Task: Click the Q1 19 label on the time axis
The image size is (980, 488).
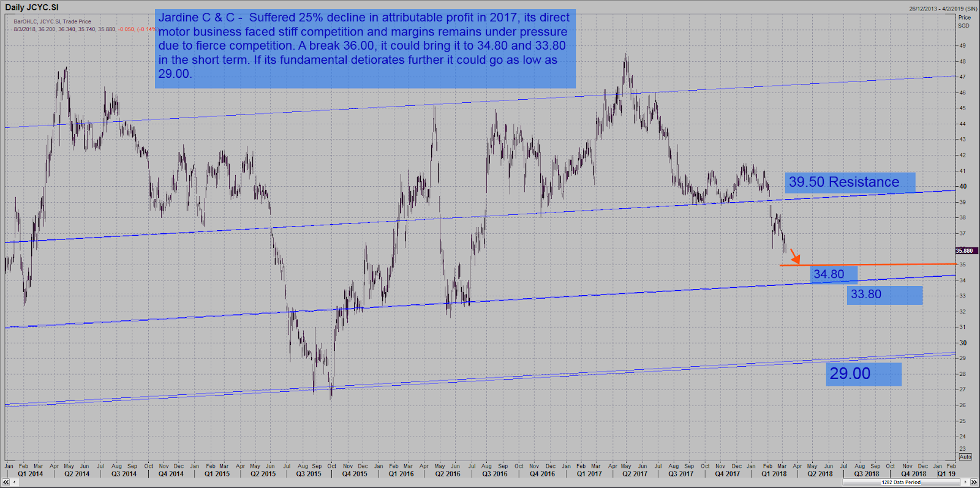Action: (946, 474)
